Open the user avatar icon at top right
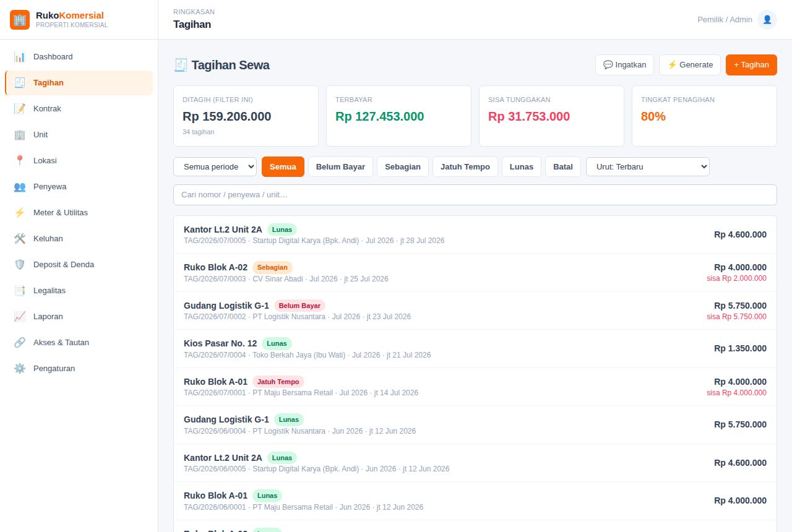792x532 pixels. tap(767, 20)
